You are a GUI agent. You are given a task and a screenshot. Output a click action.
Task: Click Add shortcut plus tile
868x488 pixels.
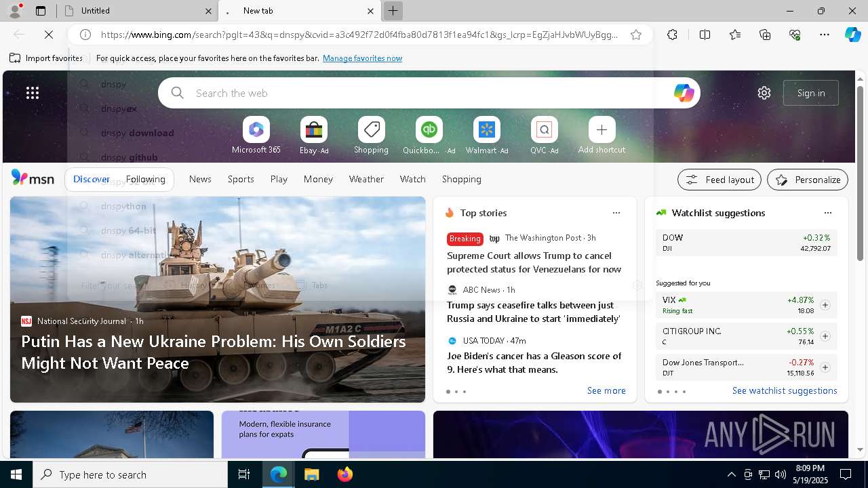601,136
